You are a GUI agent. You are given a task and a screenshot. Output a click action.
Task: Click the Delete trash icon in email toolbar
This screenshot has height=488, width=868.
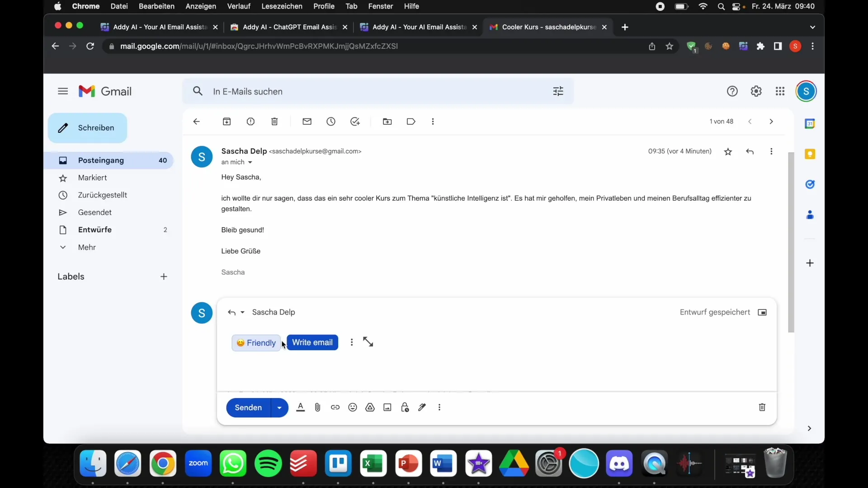274,122
